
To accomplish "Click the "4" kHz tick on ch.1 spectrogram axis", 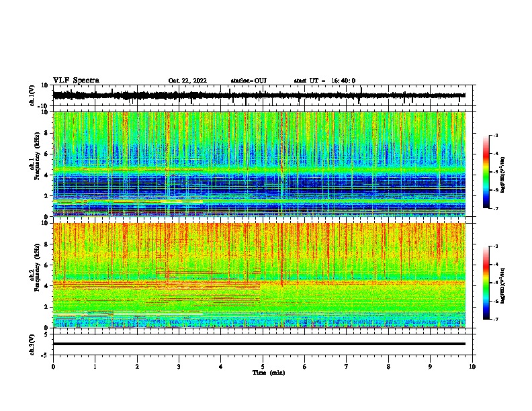I will 48,175.
